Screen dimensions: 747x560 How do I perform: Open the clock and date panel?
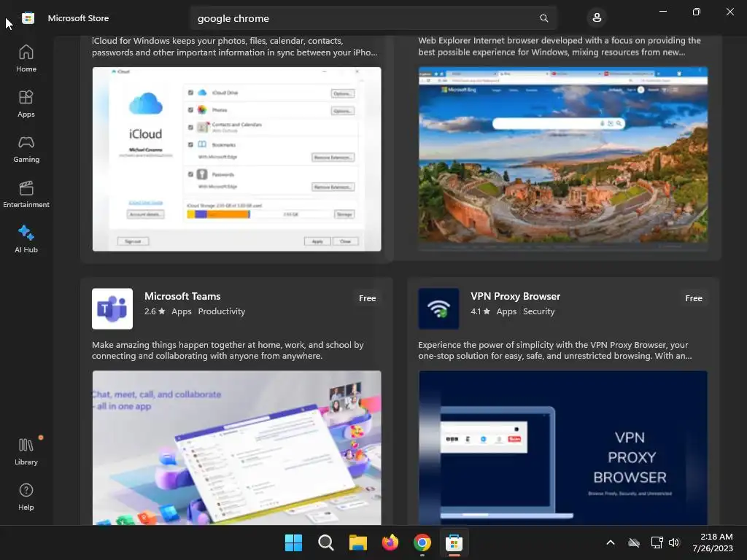tap(713, 542)
